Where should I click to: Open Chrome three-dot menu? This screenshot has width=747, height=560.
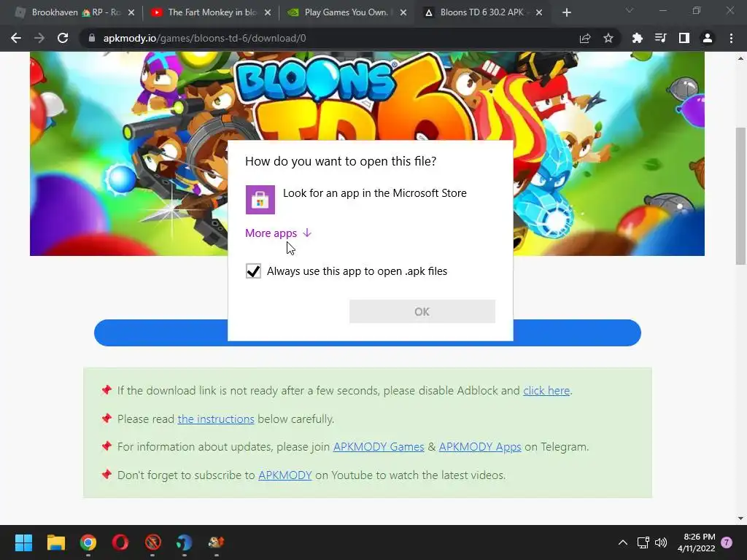click(x=731, y=38)
